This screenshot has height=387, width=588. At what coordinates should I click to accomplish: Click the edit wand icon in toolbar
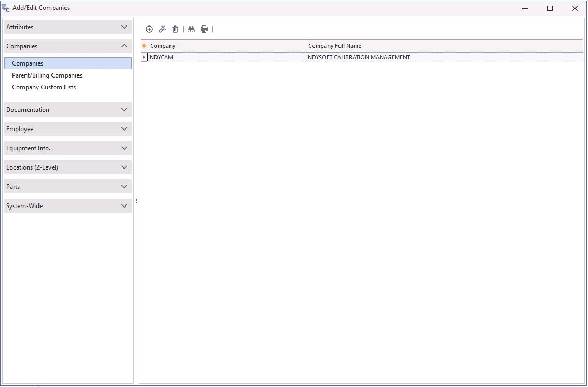pyautogui.click(x=162, y=29)
